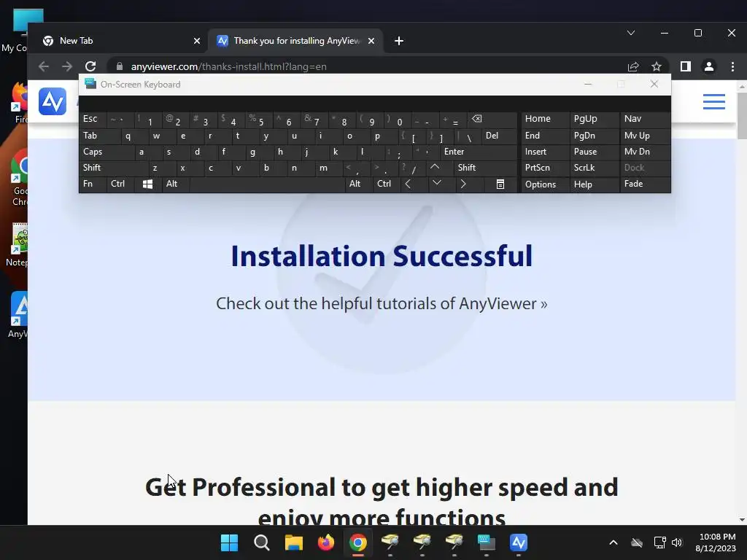Close the New Tab tab
This screenshot has height=560, width=747.
pos(197,41)
